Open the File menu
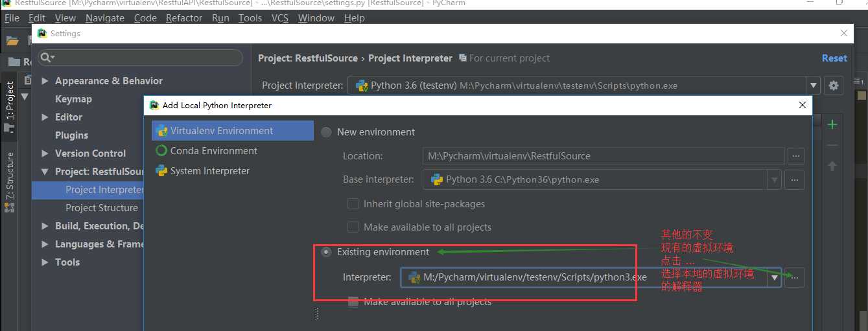This screenshot has width=868, height=331. click(x=12, y=17)
